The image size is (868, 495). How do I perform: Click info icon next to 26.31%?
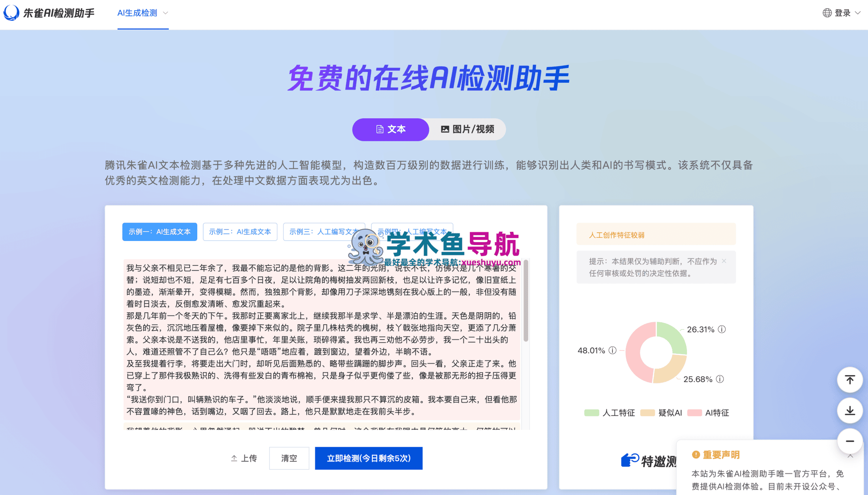pos(722,329)
